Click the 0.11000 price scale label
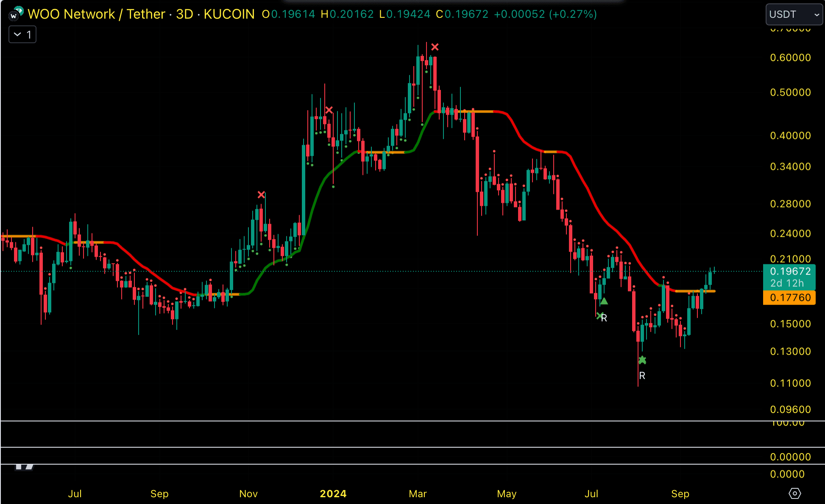 [x=790, y=383]
